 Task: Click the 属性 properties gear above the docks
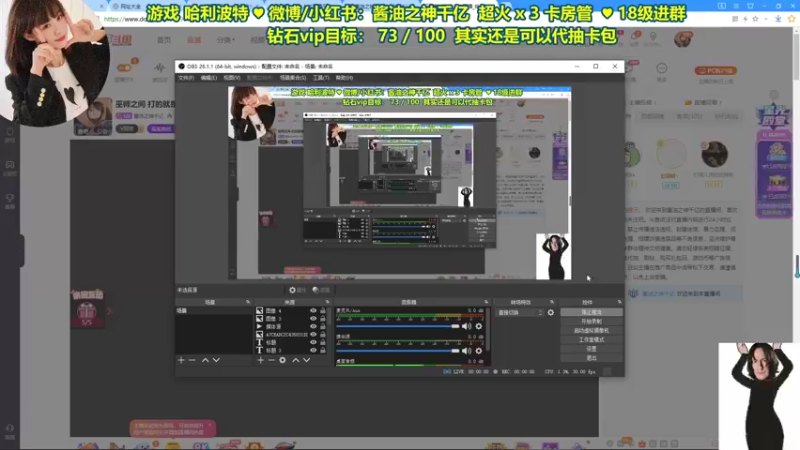(x=297, y=290)
